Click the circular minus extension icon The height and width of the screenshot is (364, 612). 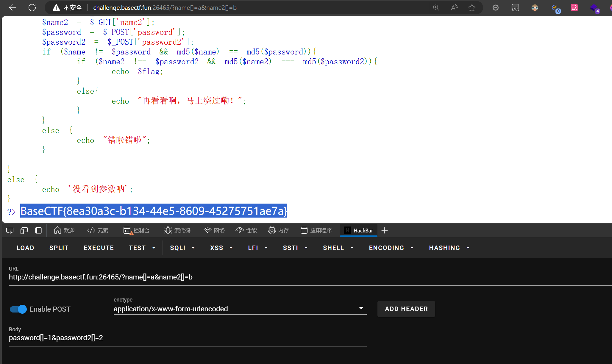(496, 8)
